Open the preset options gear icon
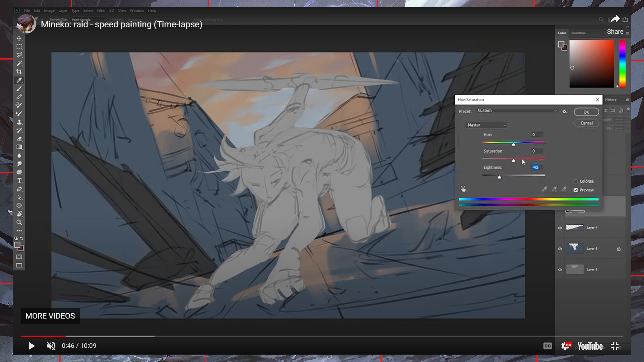The image size is (644, 362). (565, 112)
